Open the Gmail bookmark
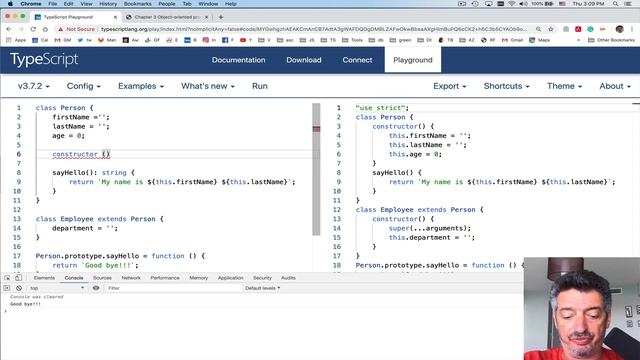 click(512, 40)
